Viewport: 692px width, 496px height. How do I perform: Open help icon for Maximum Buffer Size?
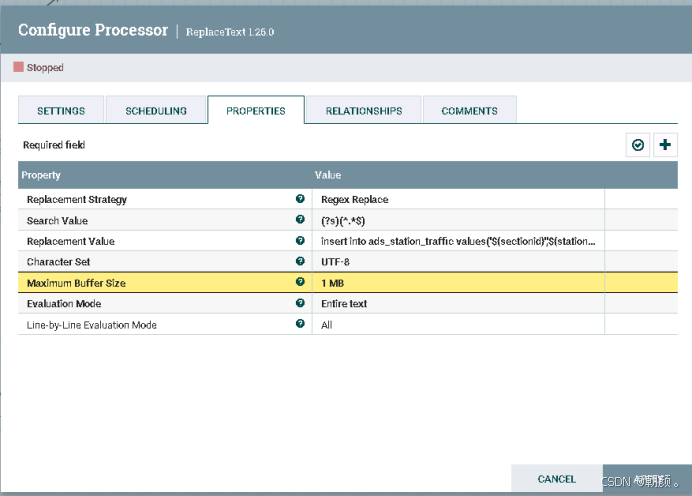click(x=300, y=282)
